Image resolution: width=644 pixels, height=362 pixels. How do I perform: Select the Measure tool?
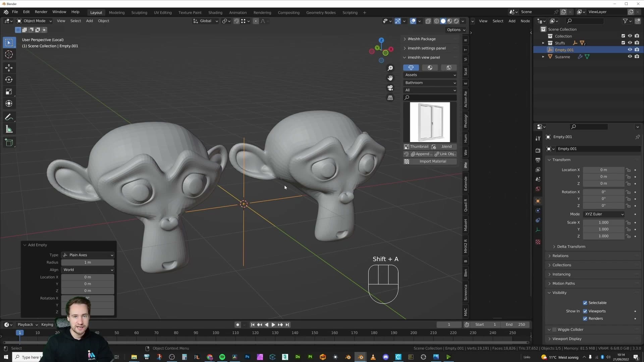click(x=9, y=129)
